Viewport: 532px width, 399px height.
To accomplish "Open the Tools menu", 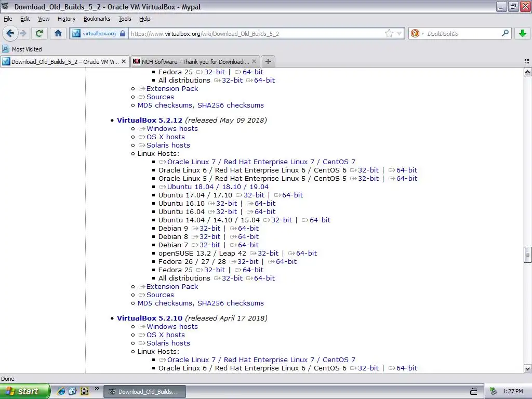I will 125,19.
